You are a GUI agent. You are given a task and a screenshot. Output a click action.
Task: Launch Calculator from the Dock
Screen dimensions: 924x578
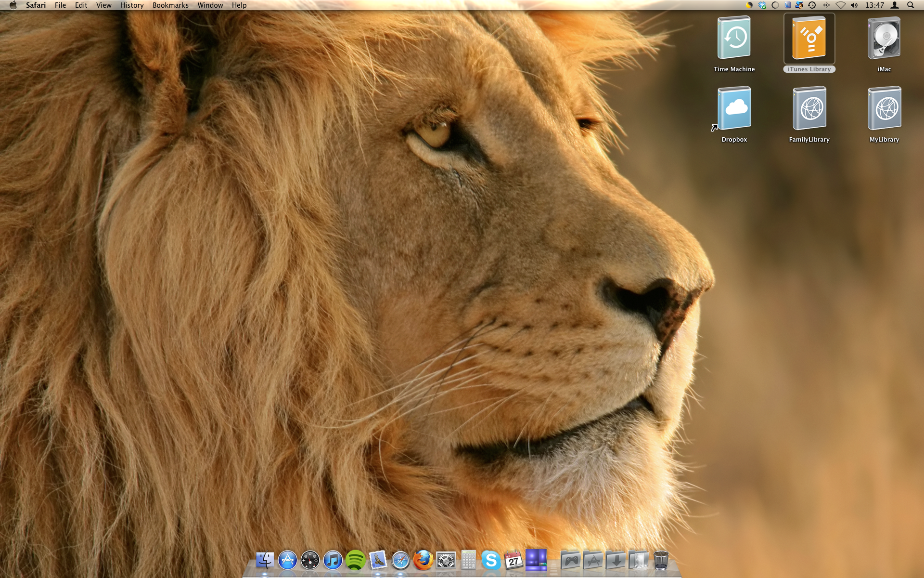pyautogui.click(x=468, y=560)
